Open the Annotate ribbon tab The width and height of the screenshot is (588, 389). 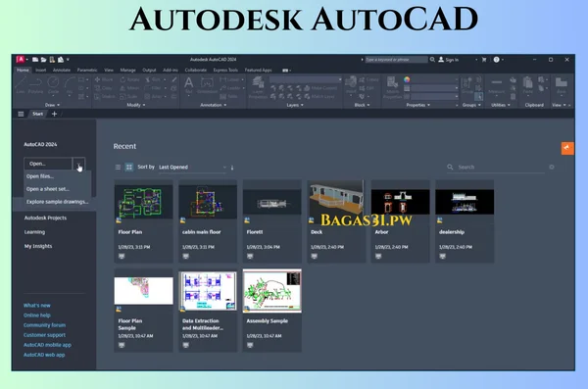(62, 71)
